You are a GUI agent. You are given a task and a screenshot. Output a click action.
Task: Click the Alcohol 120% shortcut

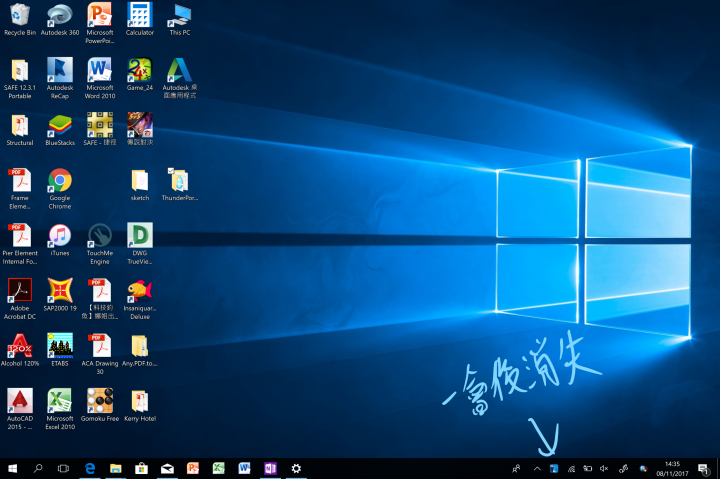[19, 350]
